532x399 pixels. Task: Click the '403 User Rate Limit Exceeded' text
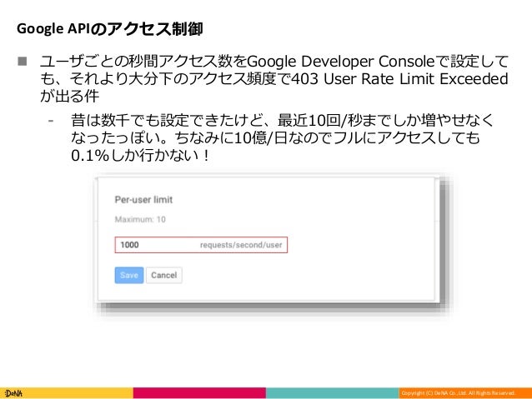(x=399, y=78)
